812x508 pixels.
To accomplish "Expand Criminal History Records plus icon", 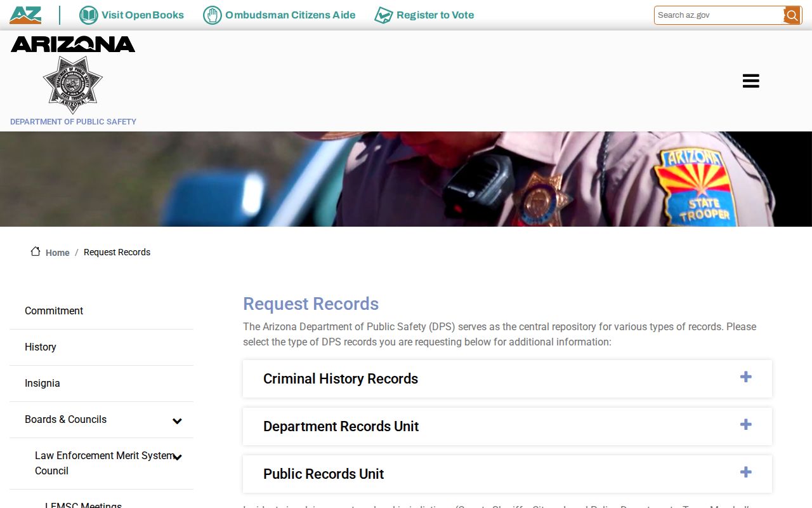I will click(x=746, y=377).
